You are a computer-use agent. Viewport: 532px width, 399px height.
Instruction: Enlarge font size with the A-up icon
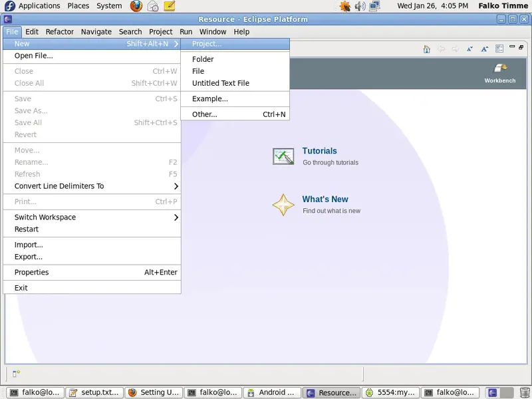click(x=485, y=49)
